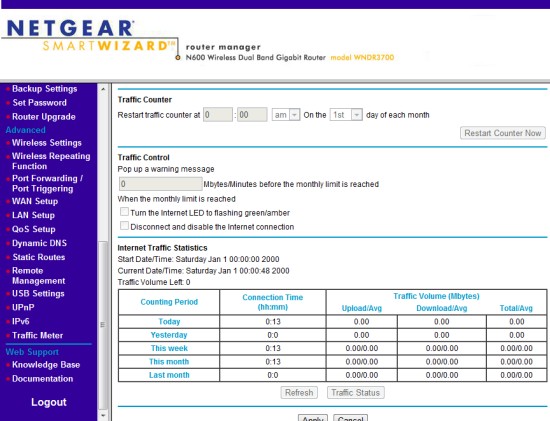Viewport: 550px width, 421px height.
Task: Click the restart counter hour field
Action: [218, 115]
